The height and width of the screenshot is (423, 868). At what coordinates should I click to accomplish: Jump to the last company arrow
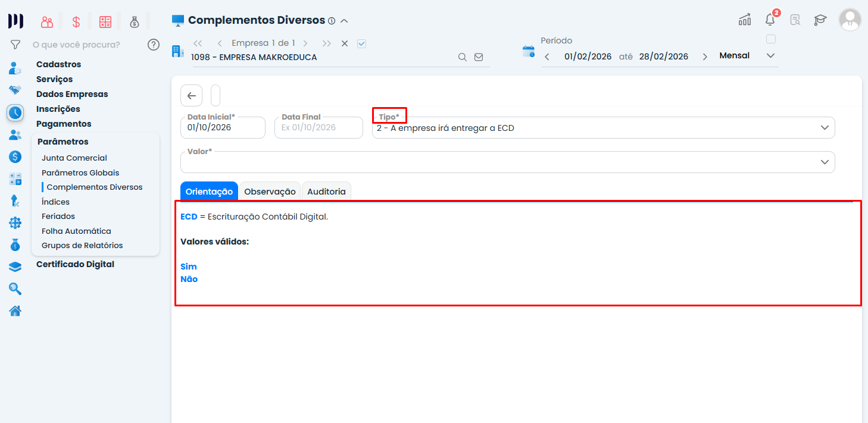[x=326, y=43]
